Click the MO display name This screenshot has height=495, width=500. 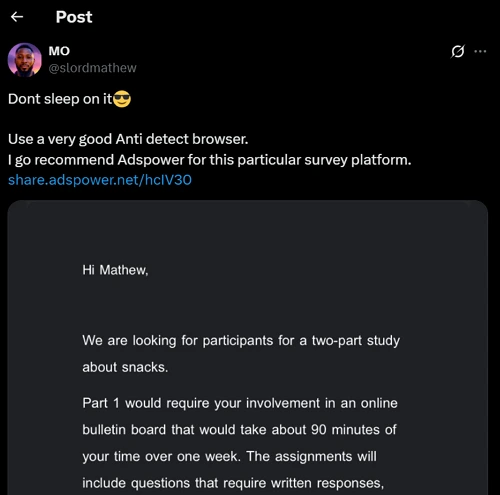[x=59, y=51]
